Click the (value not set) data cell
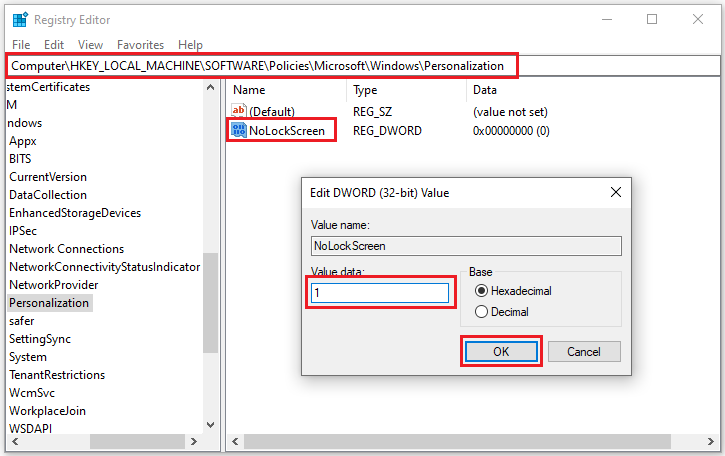The image size is (725, 456). (x=510, y=112)
